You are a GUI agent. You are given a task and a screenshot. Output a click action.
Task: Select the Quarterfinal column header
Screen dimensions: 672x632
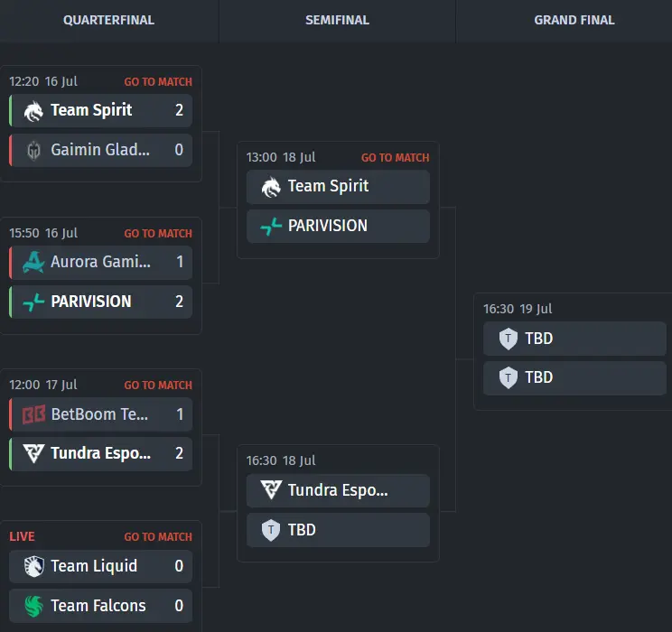pos(109,20)
